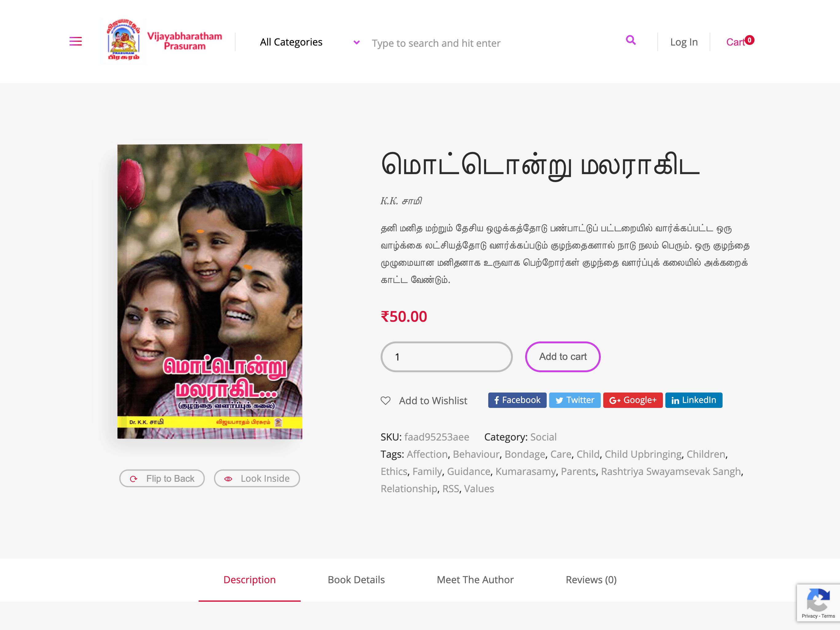Click the Add to cart button
840x630 pixels.
[x=562, y=357]
